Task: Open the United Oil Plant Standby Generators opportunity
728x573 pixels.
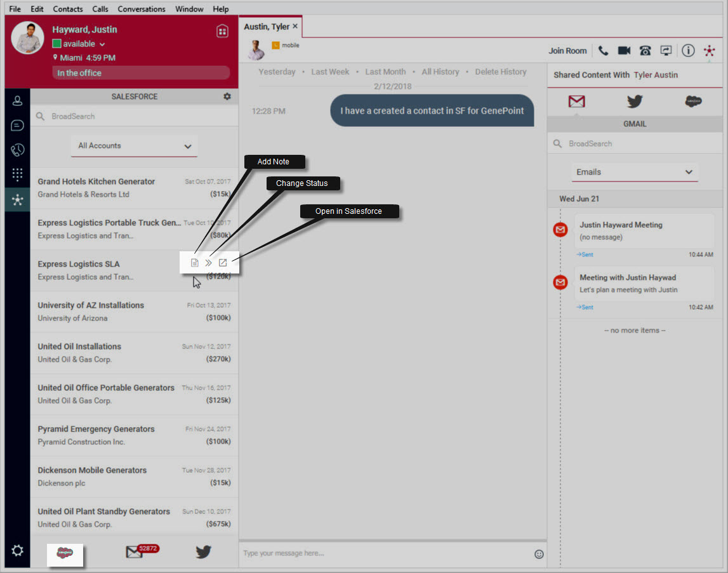Action: click(x=134, y=518)
